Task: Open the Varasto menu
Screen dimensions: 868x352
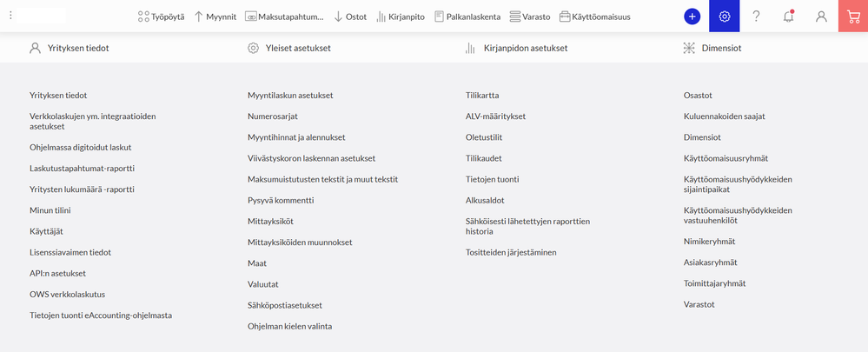Action: [530, 17]
